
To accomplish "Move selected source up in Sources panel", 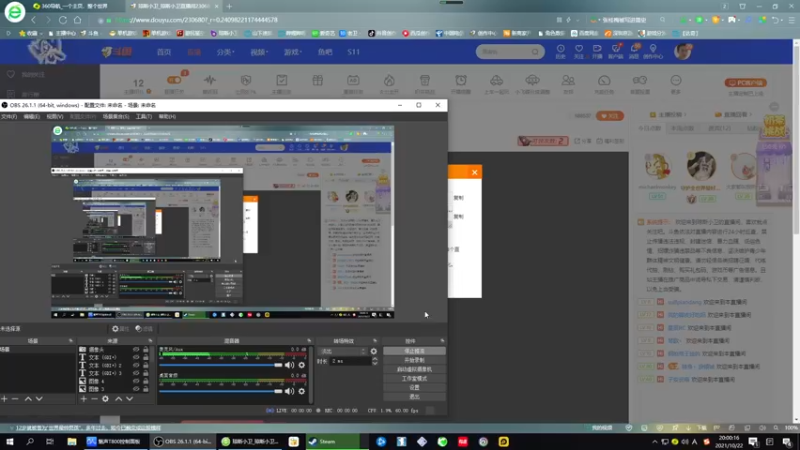I will (118, 398).
